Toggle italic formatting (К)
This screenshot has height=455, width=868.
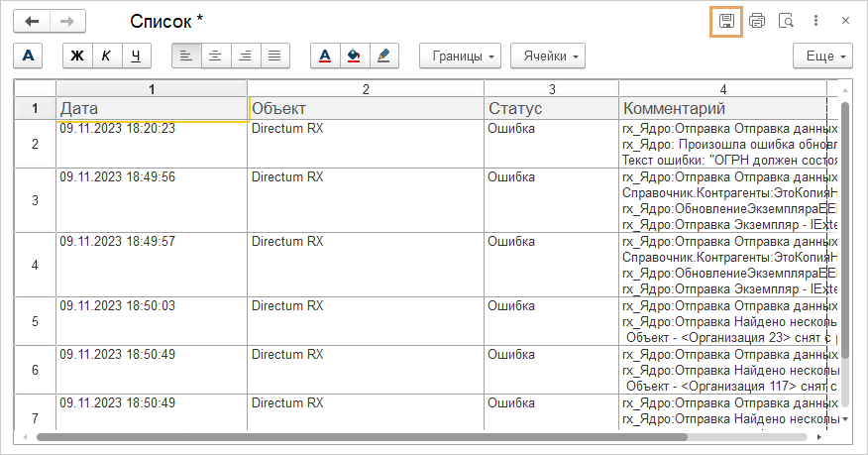click(106, 56)
